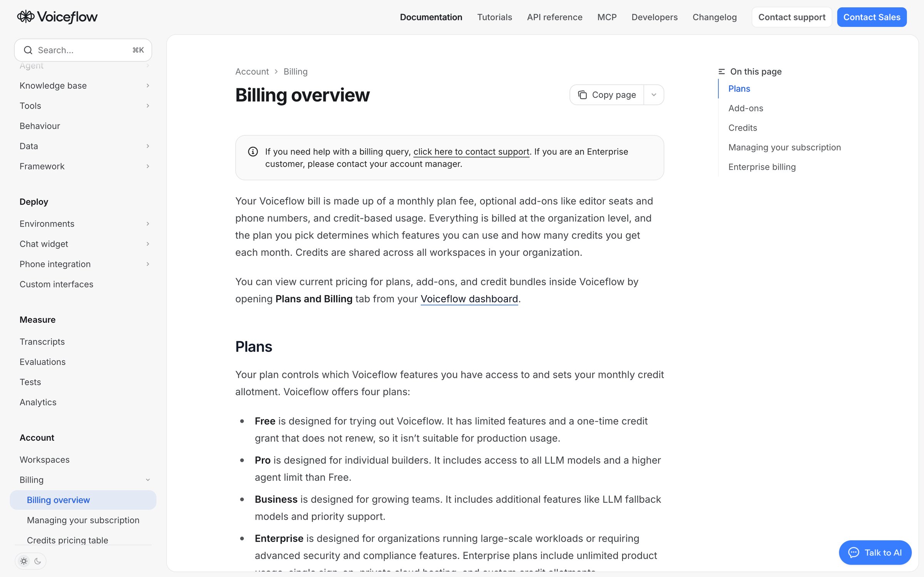Image resolution: width=924 pixels, height=577 pixels.
Task: Open Voiceflow dashboard link
Action: click(469, 299)
